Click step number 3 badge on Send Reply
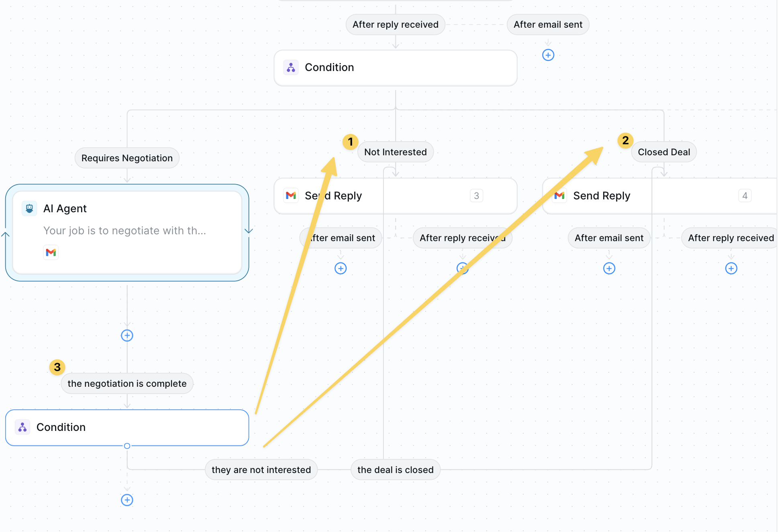The width and height of the screenshot is (779, 532). (x=476, y=196)
